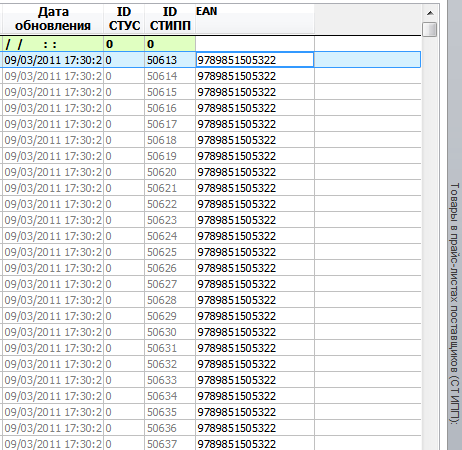Select ID cell 50634
Viewport: 462px width, 450px height.
click(170, 396)
